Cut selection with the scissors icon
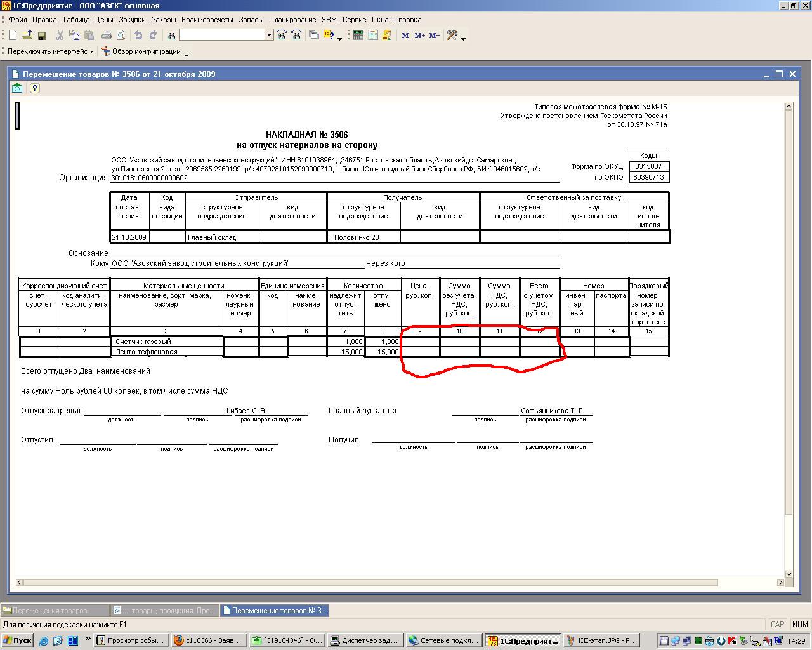 tap(60, 36)
